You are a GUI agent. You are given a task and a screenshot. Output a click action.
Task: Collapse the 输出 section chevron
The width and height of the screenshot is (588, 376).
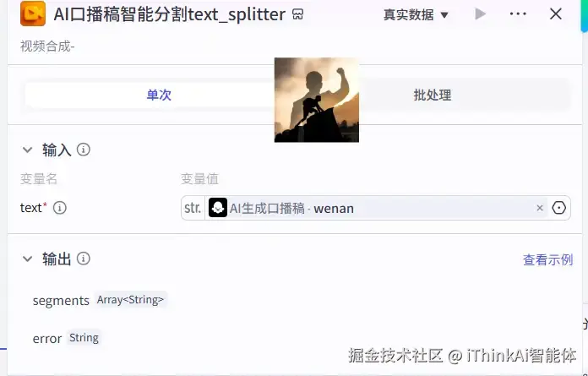pos(27,259)
